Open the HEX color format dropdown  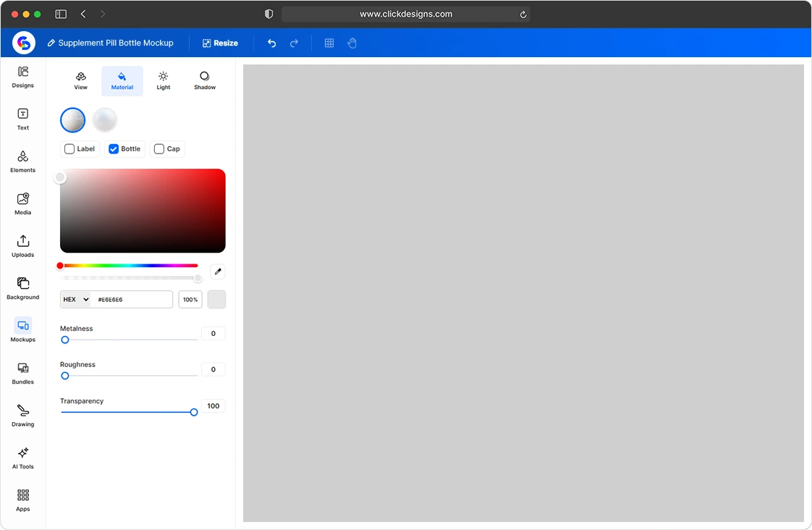75,300
